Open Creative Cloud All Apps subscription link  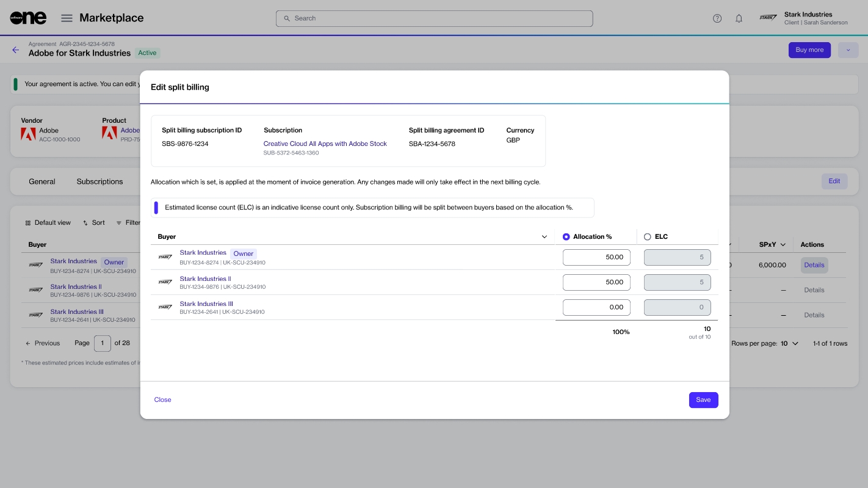(325, 144)
